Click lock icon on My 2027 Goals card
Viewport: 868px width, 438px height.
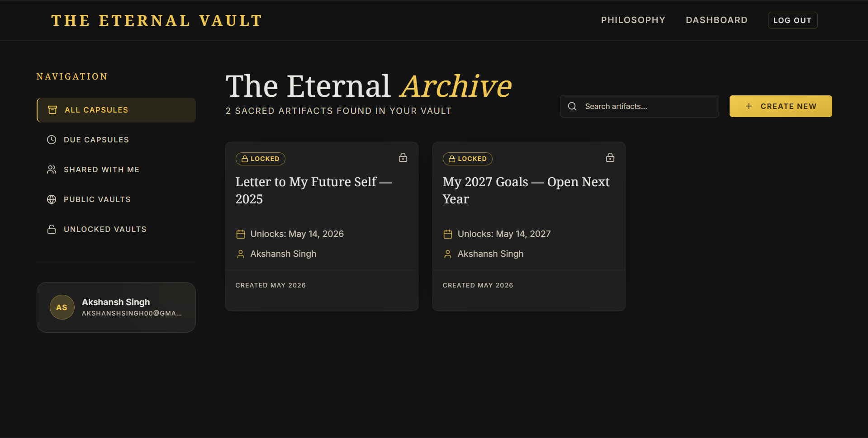pos(610,157)
